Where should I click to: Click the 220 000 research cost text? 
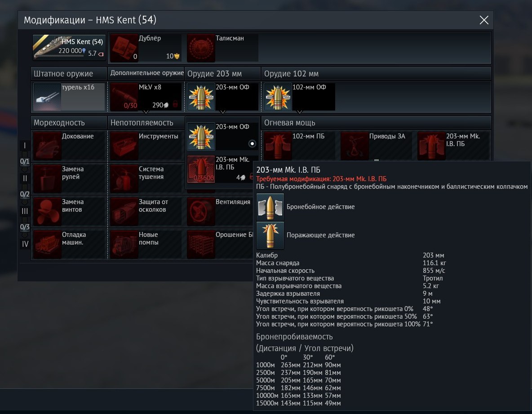[x=70, y=50]
